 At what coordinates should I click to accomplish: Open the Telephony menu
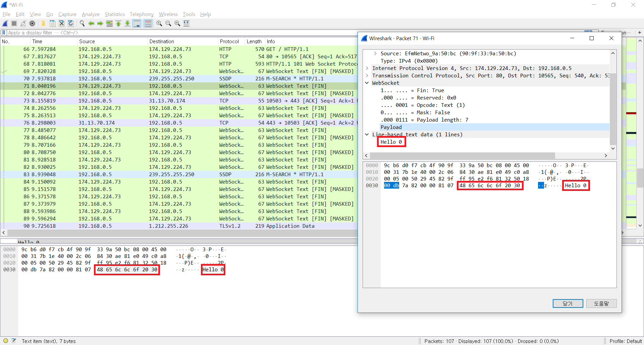click(142, 14)
